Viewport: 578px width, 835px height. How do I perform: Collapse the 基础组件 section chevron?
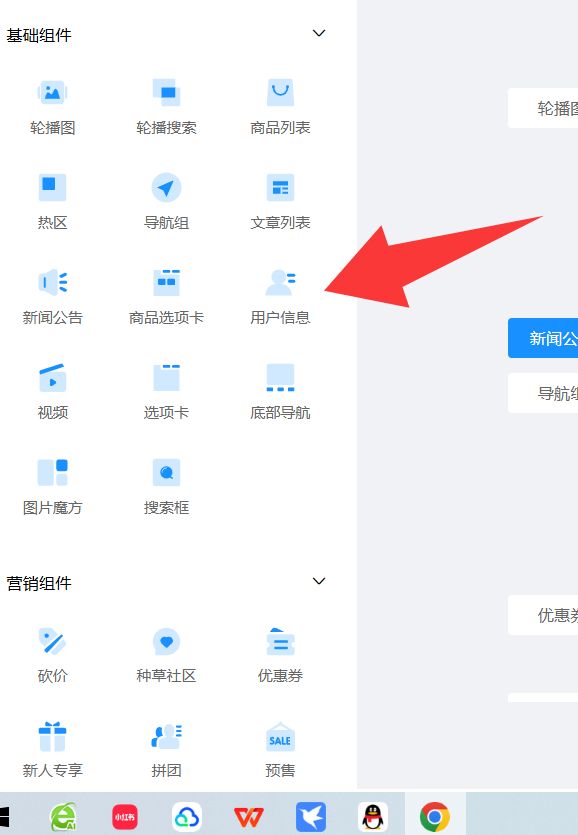coord(319,33)
